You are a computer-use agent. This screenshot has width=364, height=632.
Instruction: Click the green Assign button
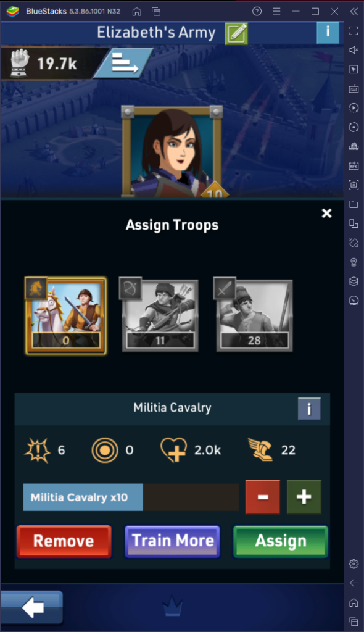281,541
